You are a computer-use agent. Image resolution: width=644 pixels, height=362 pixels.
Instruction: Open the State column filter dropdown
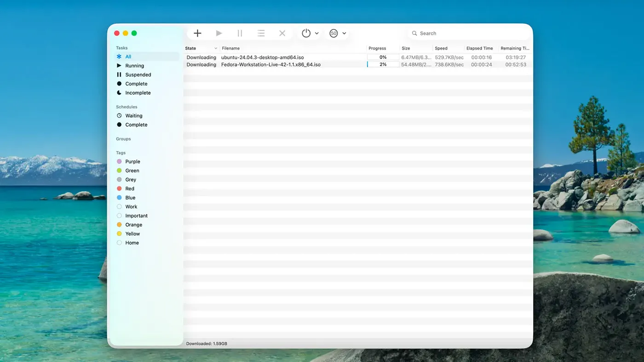click(215, 48)
